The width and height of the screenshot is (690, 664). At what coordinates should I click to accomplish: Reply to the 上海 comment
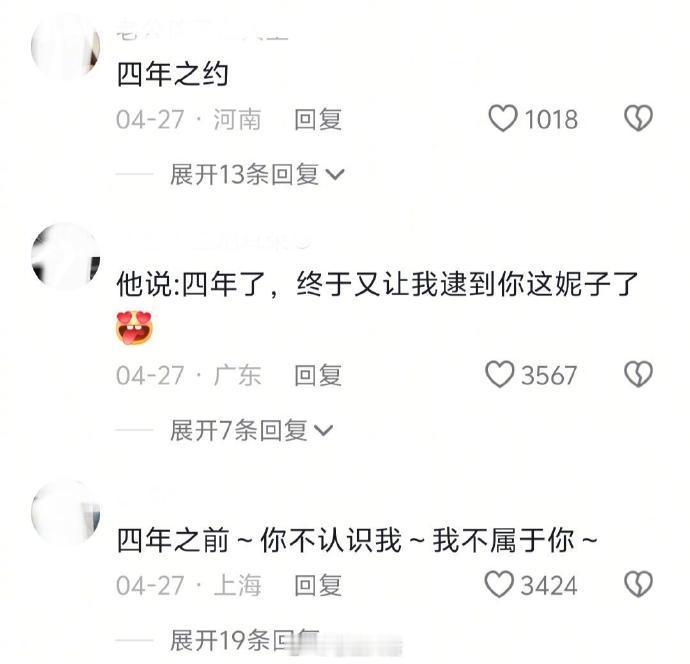(318, 585)
